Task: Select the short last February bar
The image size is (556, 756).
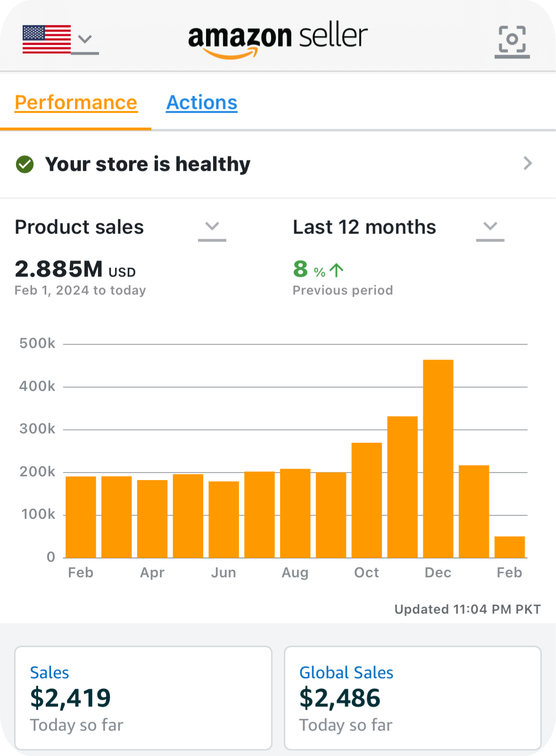Action: 510,547
